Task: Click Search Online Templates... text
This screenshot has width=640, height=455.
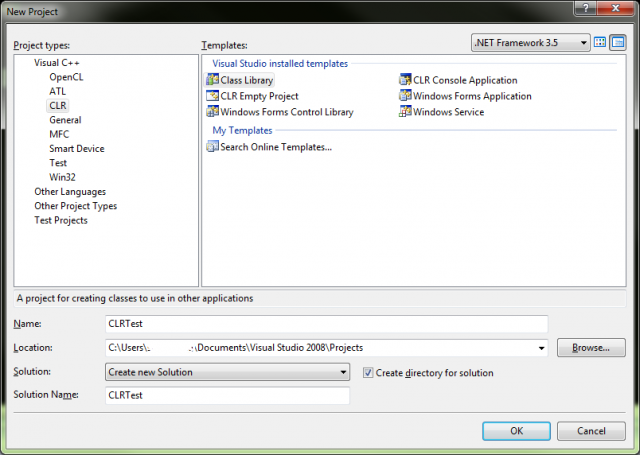Action: (x=276, y=147)
